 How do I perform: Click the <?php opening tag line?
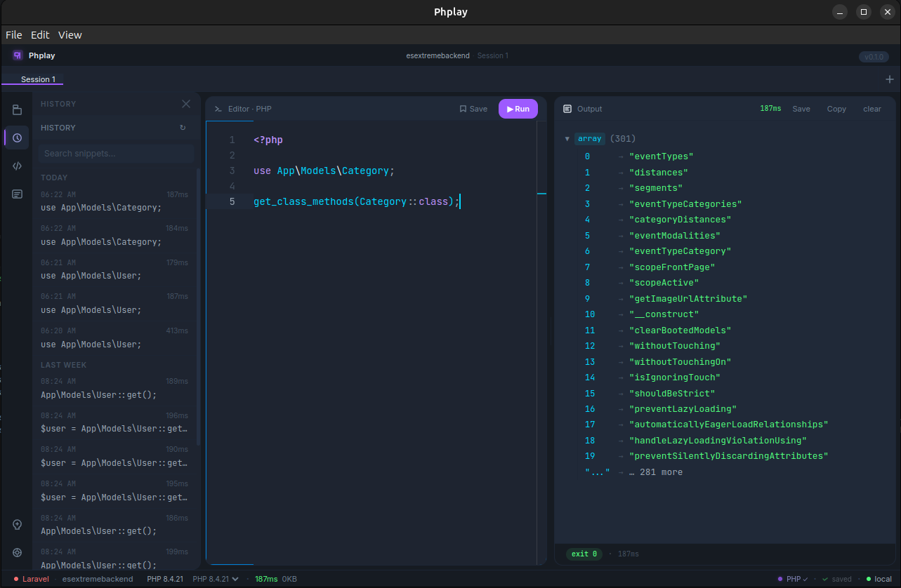[x=268, y=140]
